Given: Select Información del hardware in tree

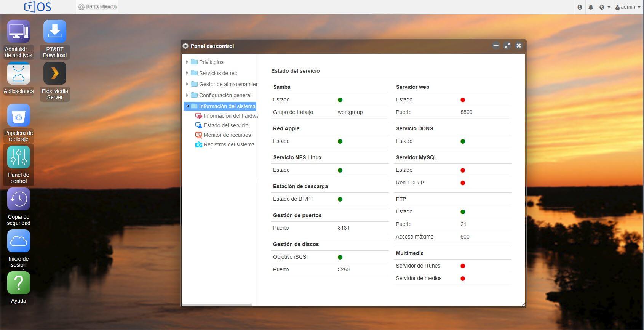Looking at the screenshot, I should (x=230, y=116).
